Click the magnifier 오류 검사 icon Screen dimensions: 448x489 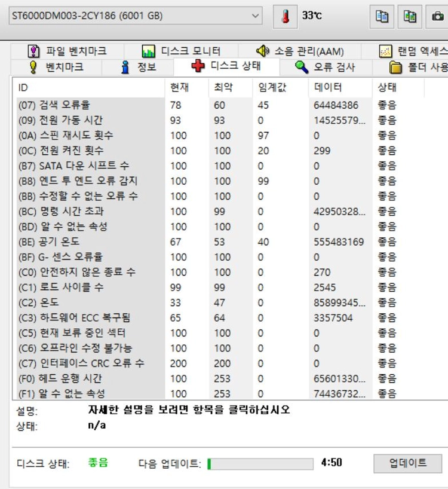pyautogui.click(x=302, y=67)
